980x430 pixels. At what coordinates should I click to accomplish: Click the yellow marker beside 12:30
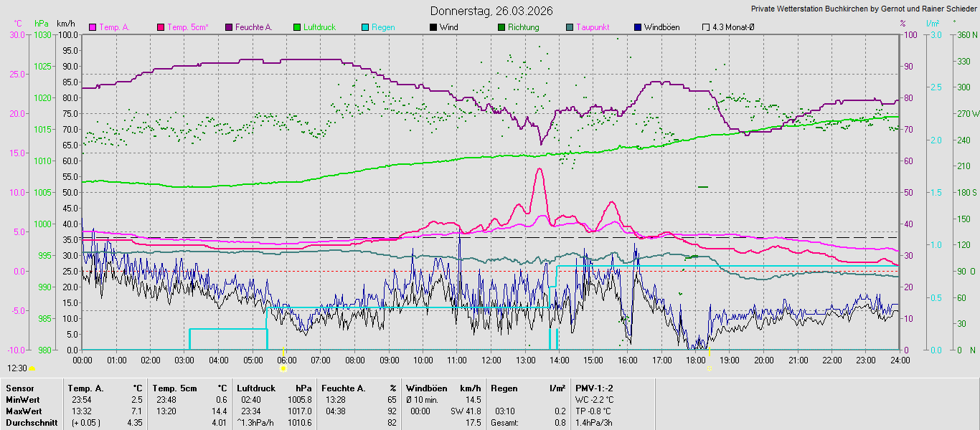(x=32, y=368)
